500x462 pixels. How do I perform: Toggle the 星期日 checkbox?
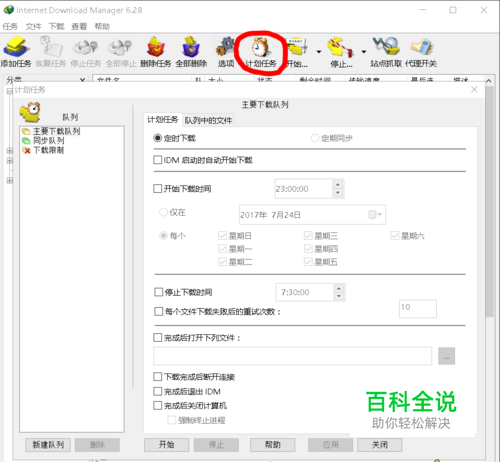coord(222,236)
